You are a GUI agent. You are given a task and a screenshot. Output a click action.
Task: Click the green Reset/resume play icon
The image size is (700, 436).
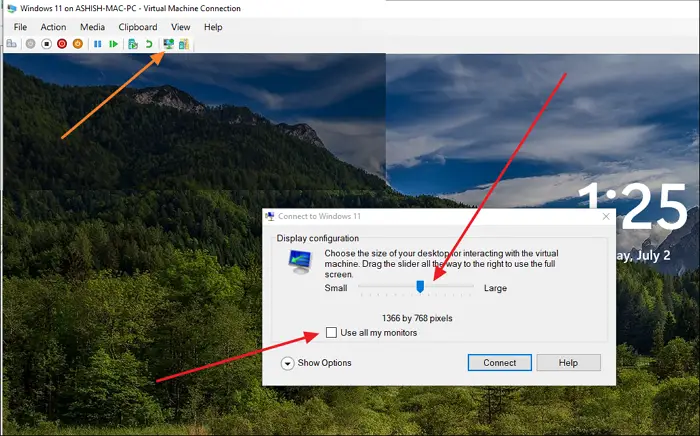(113, 44)
